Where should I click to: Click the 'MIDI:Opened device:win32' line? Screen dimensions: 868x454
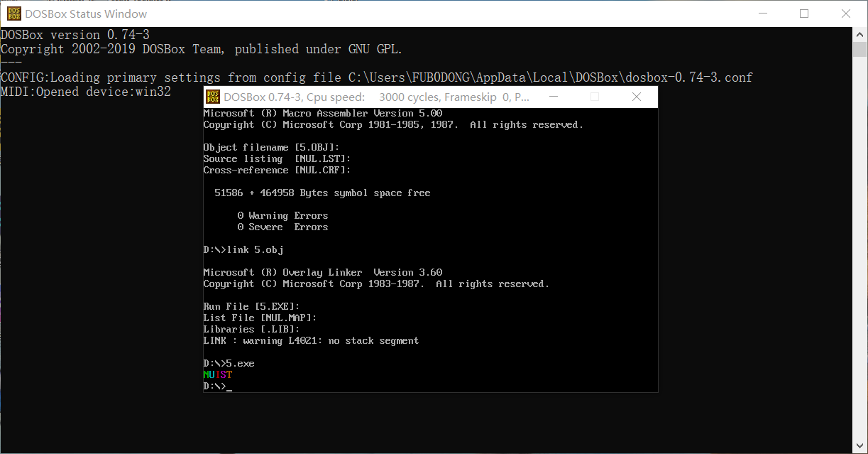pos(86,92)
